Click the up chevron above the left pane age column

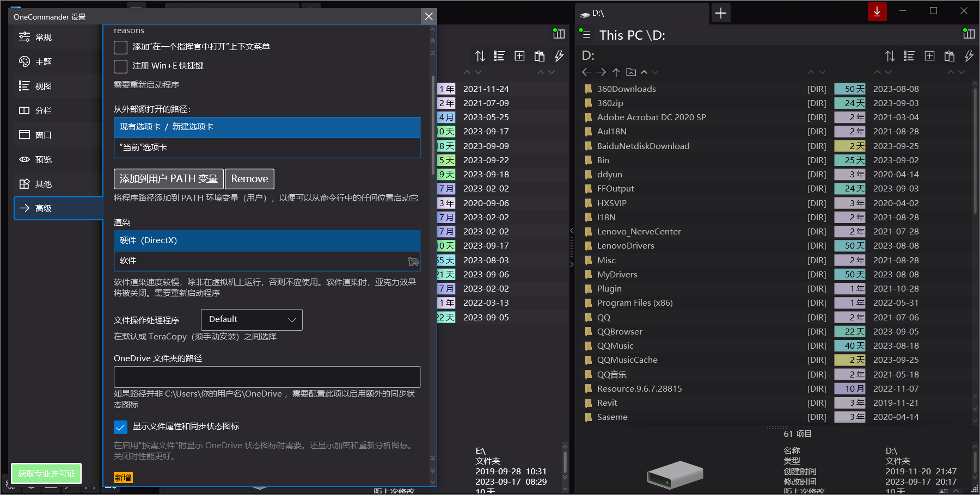(x=467, y=72)
